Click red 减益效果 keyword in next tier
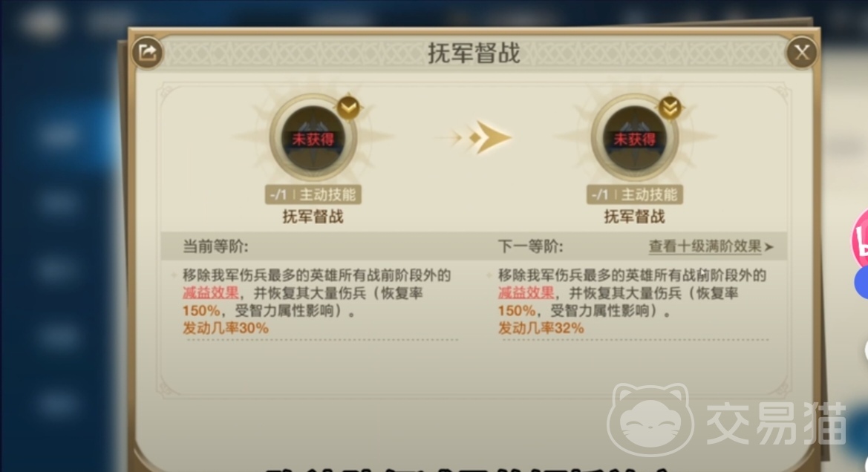Viewport: 868px width, 472px height. click(526, 292)
